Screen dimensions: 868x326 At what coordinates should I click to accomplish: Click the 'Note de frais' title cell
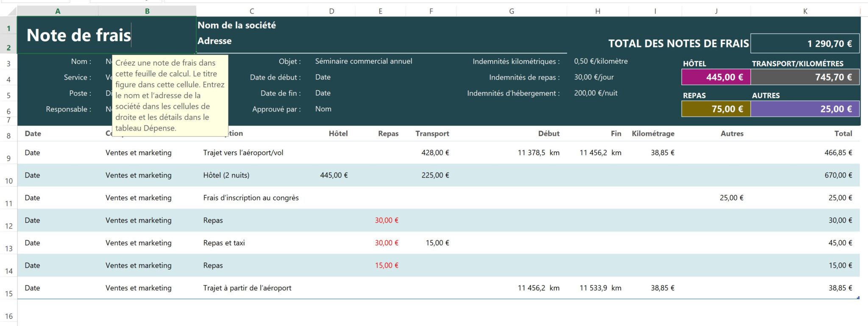pyautogui.click(x=79, y=35)
